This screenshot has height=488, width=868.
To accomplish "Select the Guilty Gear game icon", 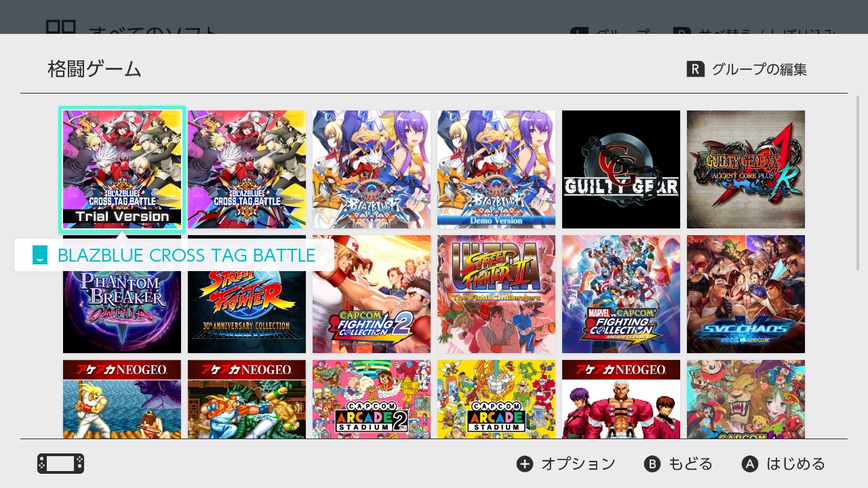I will (621, 169).
